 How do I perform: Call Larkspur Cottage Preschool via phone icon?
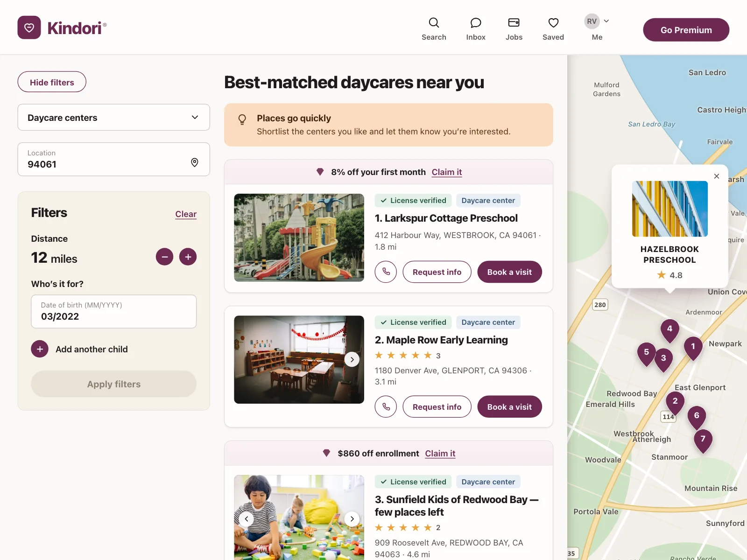[386, 272]
